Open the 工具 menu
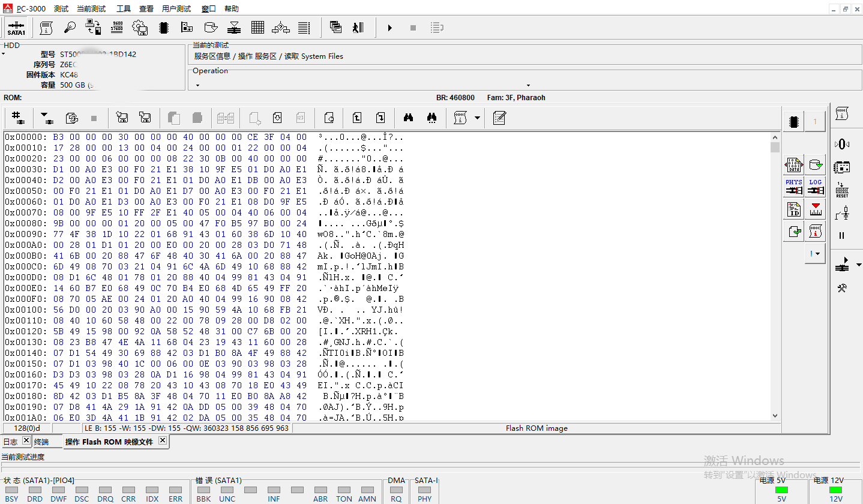 [x=123, y=9]
